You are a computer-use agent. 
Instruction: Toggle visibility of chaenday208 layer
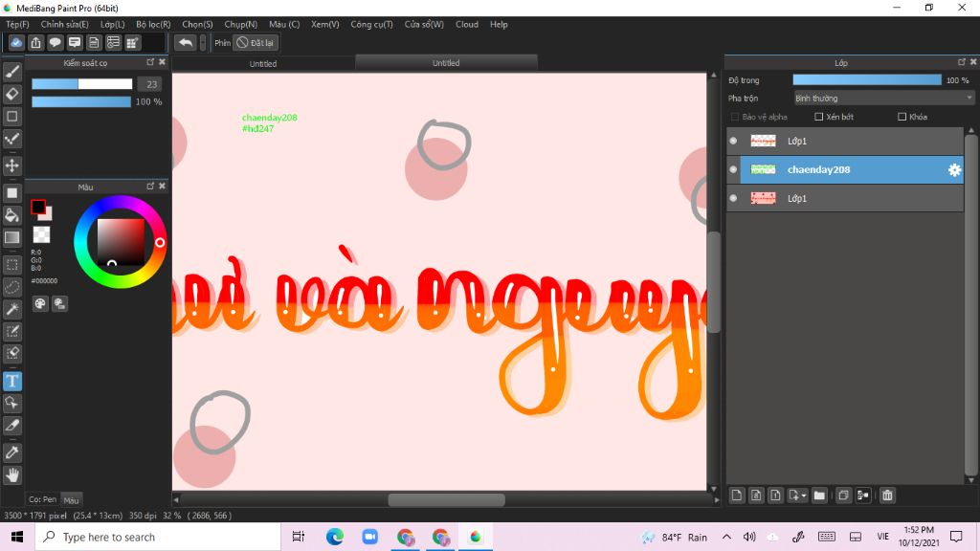click(x=733, y=169)
